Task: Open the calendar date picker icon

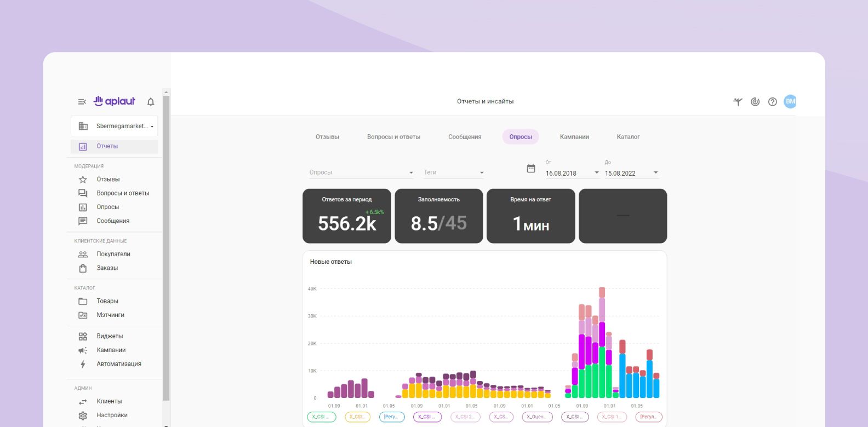Action: [530, 169]
